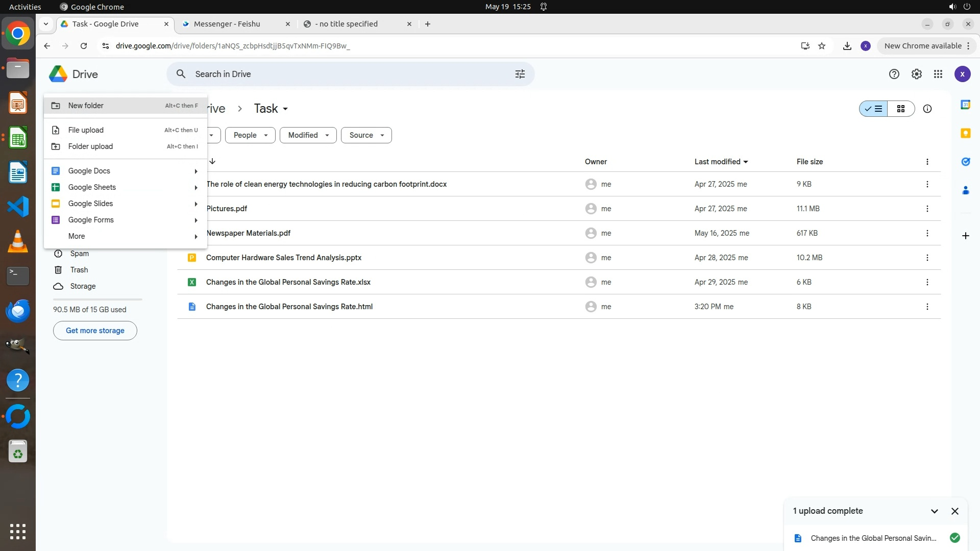Show the folder details info panel

coord(927,109)
